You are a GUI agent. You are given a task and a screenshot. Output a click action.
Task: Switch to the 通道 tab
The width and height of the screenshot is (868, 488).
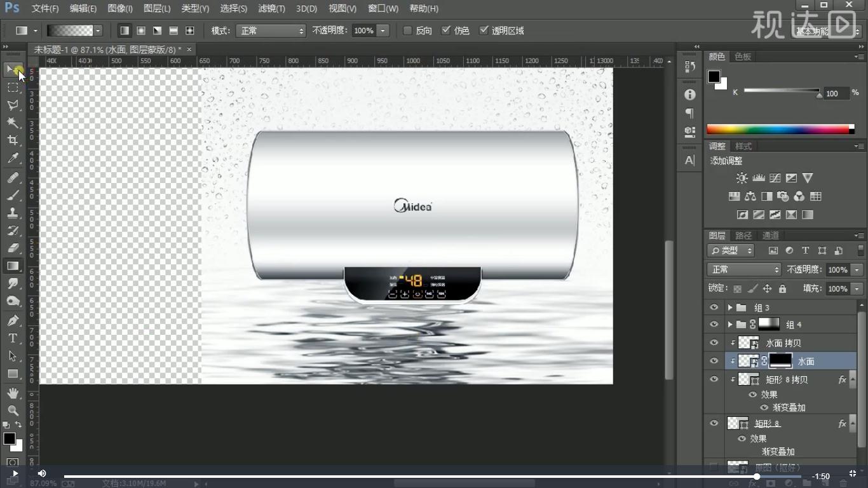coord(771,235)
